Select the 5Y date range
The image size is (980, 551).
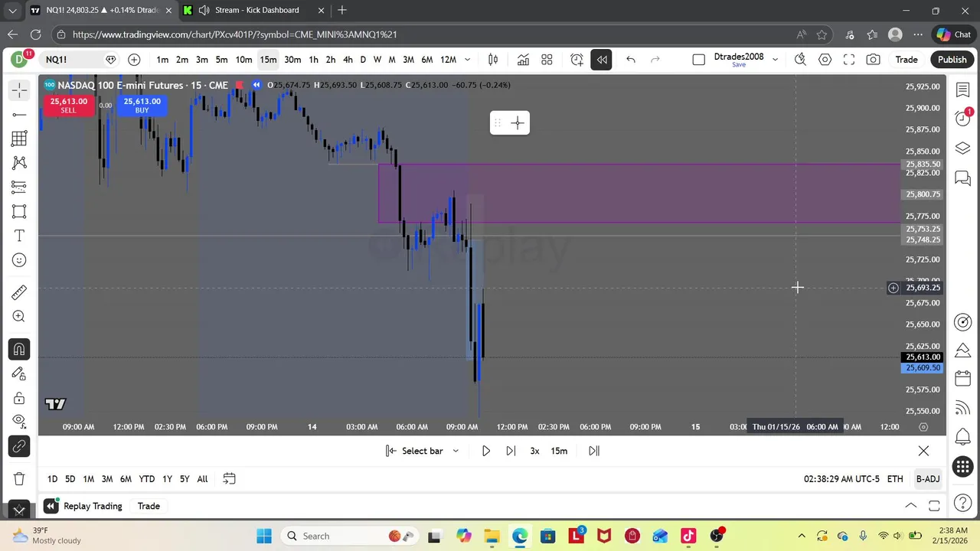click(185, 479)
